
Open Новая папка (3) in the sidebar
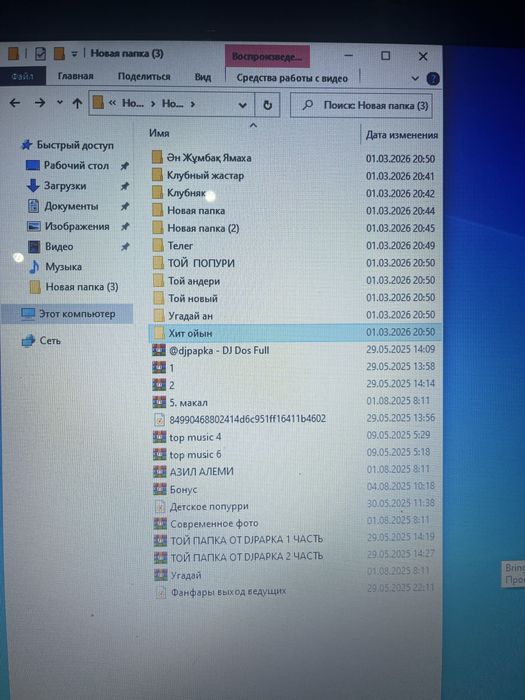tap(82, 287)
